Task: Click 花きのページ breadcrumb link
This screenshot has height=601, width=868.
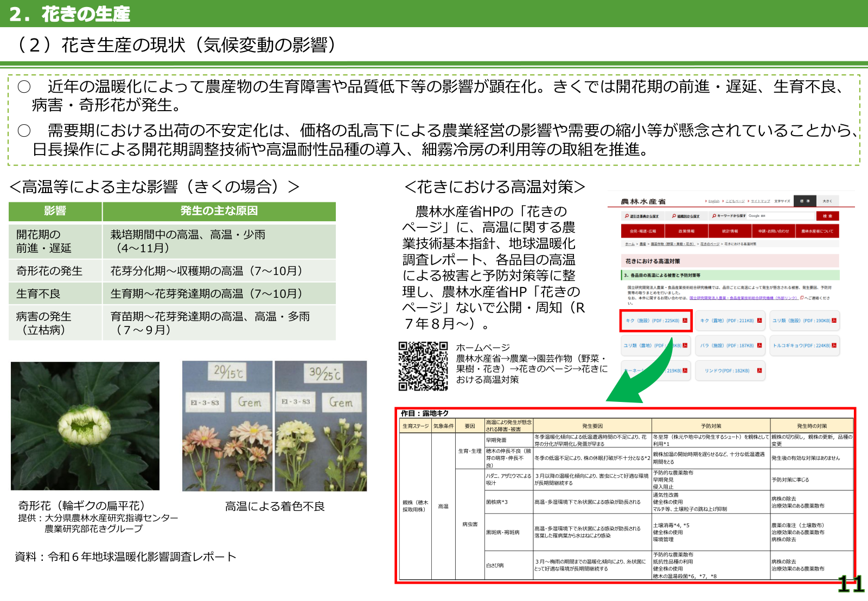Action: click(710, 244)
